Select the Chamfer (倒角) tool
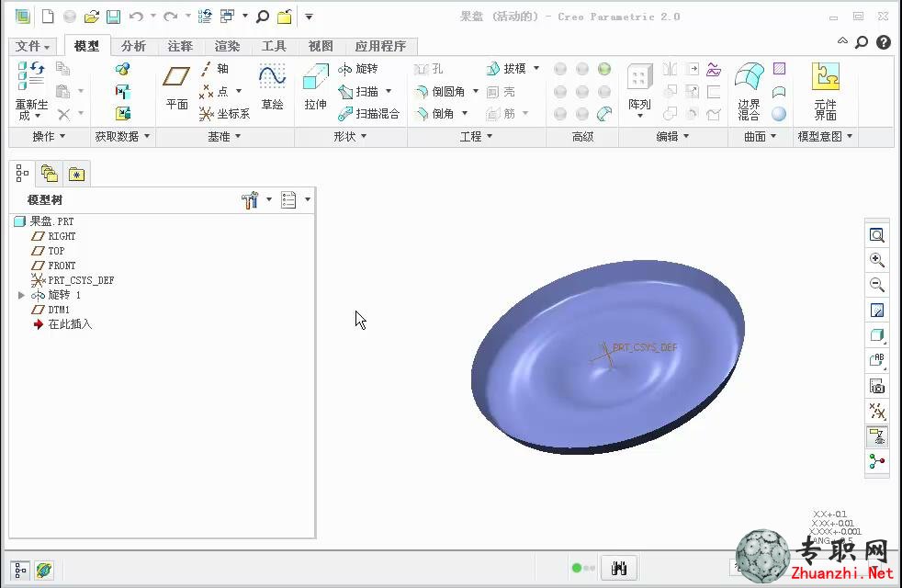Image resolution: width=902 pixels, height=588 pixels. [x=434, y=114]
